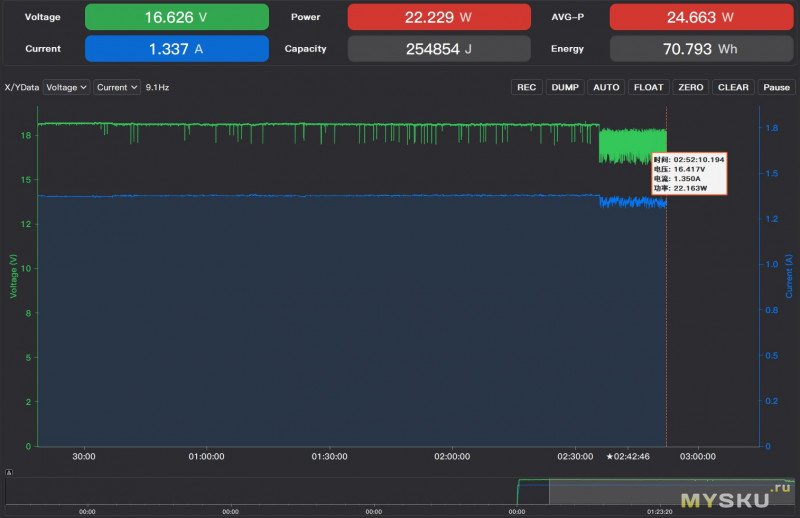
Task: Open the Voltage axis dropdown
Action: 67,88
